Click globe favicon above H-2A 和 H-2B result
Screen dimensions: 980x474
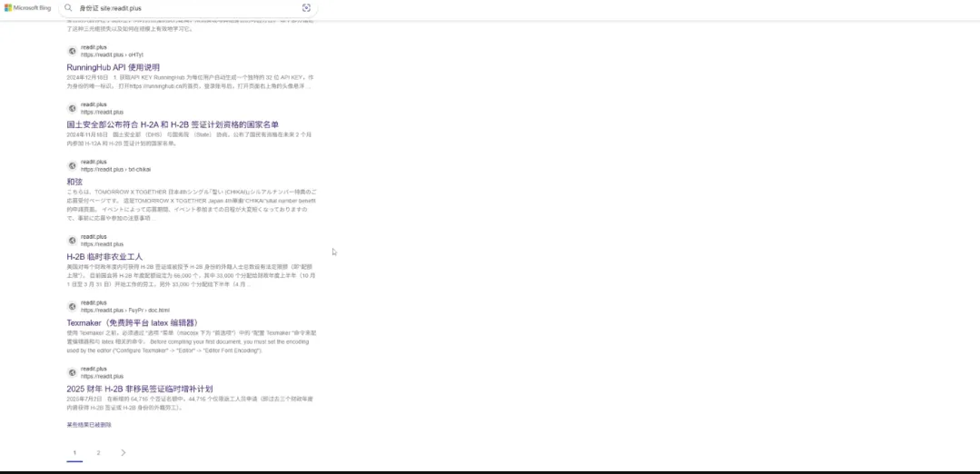[72, 109]
